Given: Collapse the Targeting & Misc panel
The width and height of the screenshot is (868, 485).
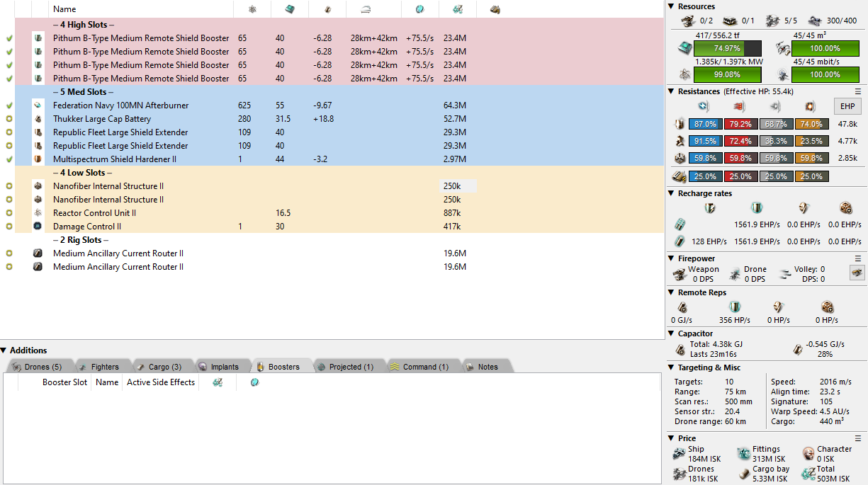Looking at the screenshot, I should [x=672, y=367].
